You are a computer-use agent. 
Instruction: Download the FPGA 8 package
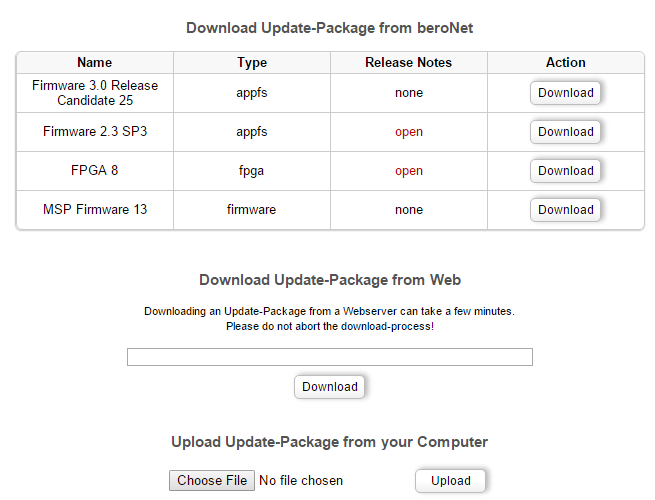click(565, 170)
